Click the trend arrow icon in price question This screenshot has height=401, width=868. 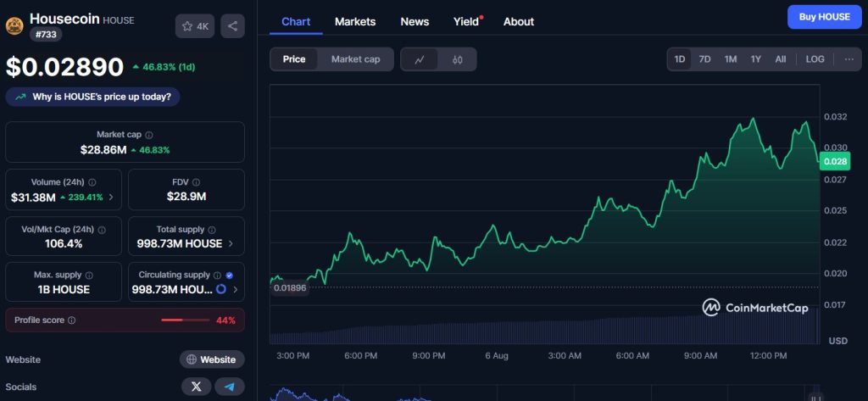[20, 97]
